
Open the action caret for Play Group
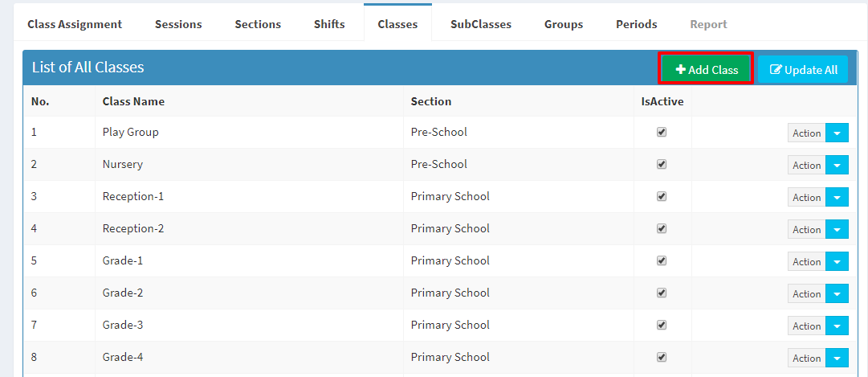[837, 133]
